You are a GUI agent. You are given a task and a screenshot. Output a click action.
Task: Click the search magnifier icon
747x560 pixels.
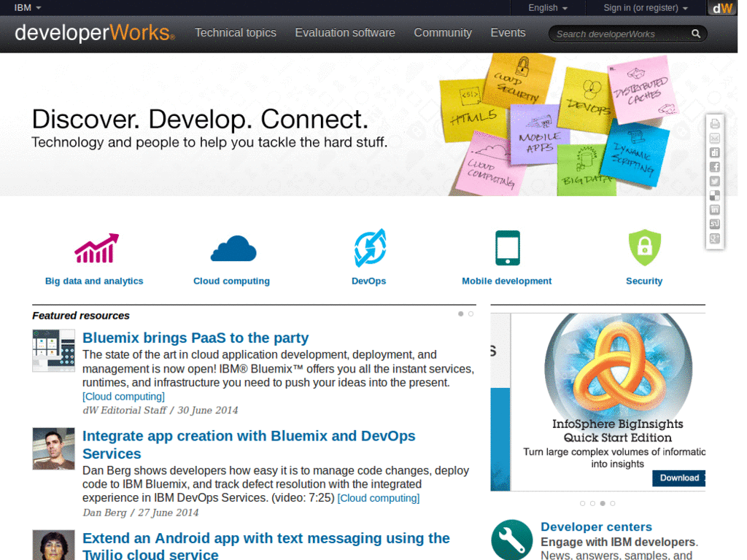pos(695,34)
